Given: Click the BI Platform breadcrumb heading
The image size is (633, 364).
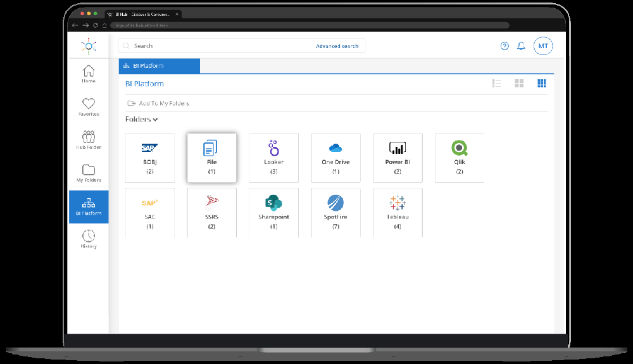Looking at the screenshot, I should click(x=144, y=84).
